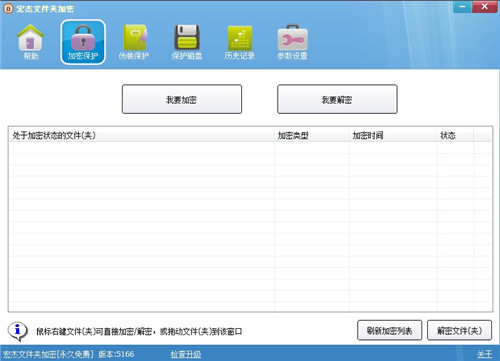
Task: Open the 保护磁盘 floppy disk icon
Action: pyautogui.click(x=187, y=42)
